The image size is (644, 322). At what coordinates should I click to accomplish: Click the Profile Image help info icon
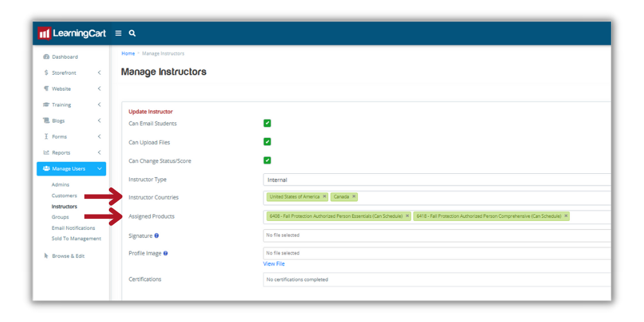[x=165, y=253]
